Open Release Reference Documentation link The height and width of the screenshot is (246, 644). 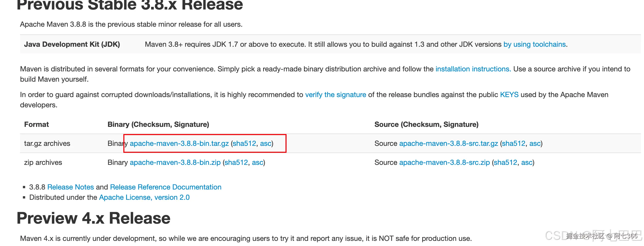click(165, 187)
